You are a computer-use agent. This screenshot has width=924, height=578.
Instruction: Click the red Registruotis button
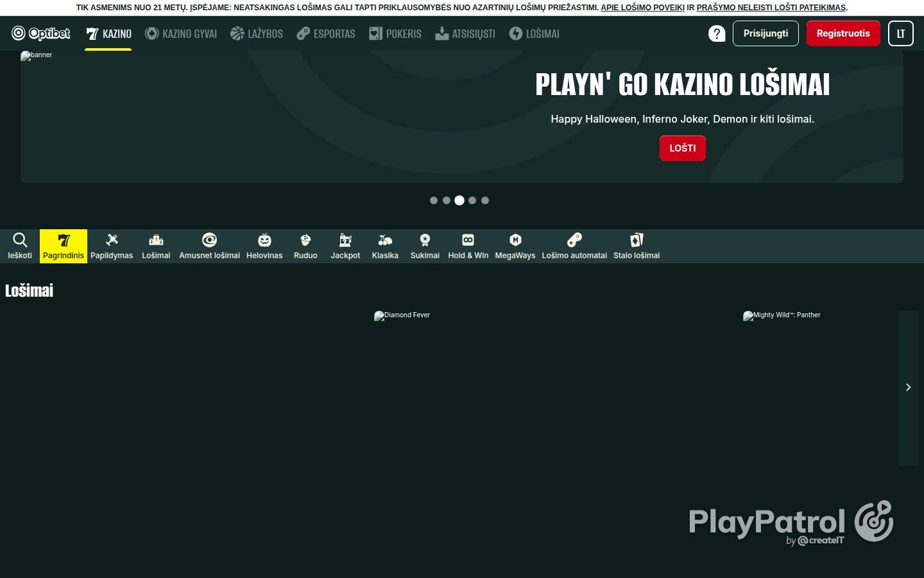(843, 33)
